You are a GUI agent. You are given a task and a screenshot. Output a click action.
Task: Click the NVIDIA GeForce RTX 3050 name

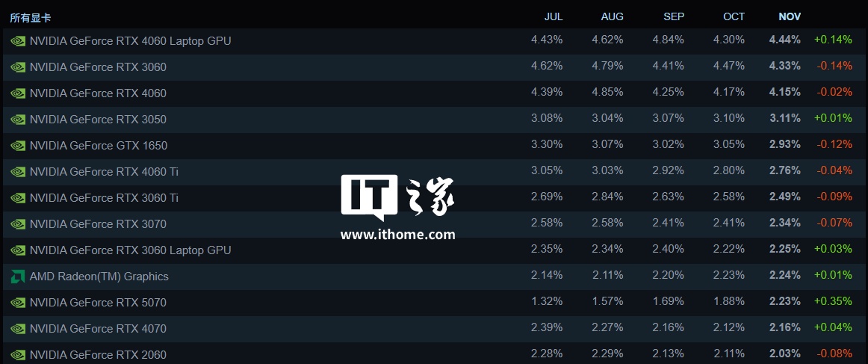(x=98, y=120)
